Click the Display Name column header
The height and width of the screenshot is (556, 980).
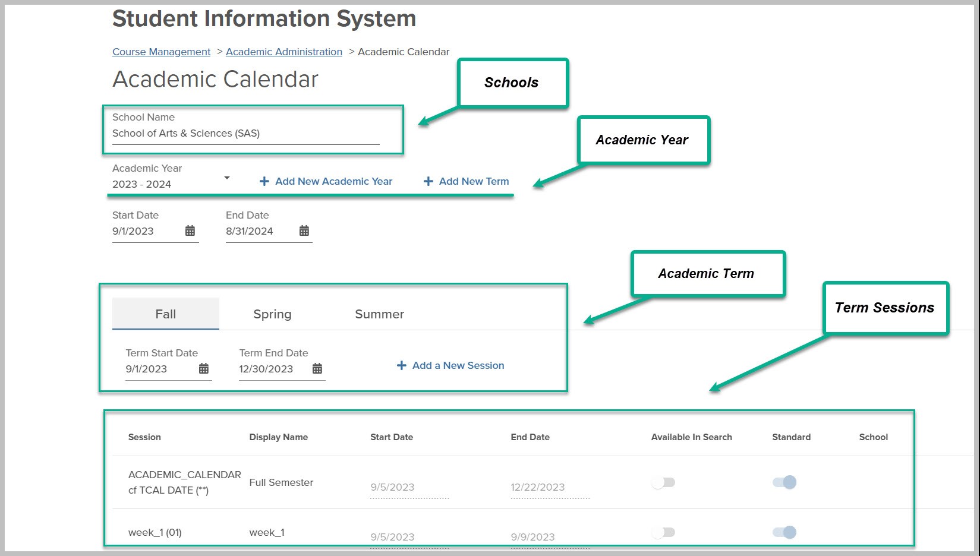tap(279, 437)
